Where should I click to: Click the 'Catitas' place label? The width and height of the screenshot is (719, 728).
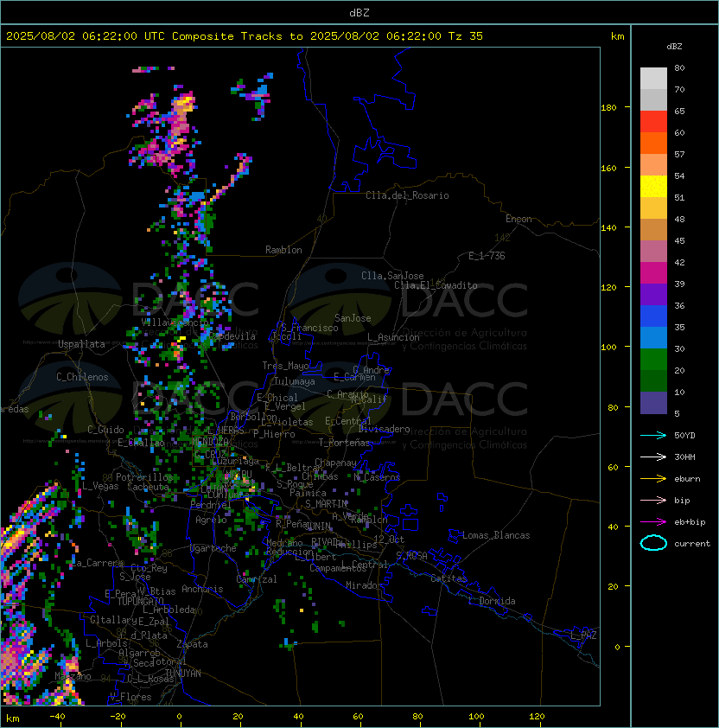[449, 578]
